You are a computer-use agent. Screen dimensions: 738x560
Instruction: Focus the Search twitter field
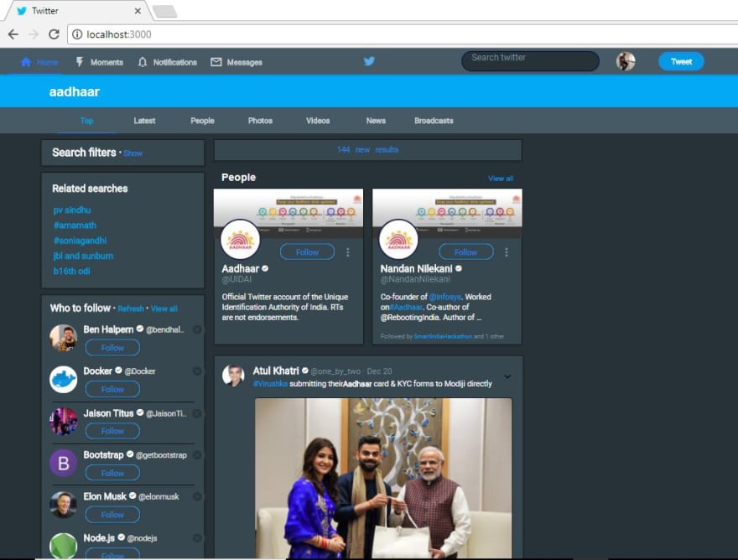(530, 61)
